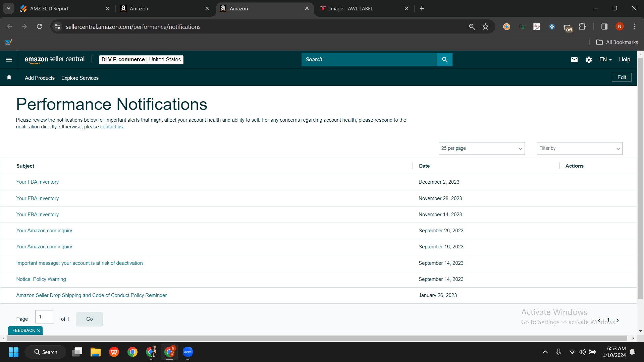Click the Windows Start button
This screenshot has width=644, height=362.
(x=13, y=352)
